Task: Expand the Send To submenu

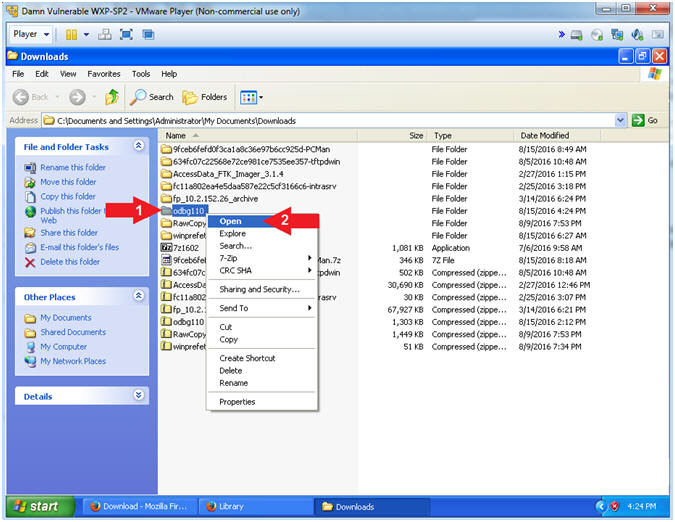Action: (262, 308)
